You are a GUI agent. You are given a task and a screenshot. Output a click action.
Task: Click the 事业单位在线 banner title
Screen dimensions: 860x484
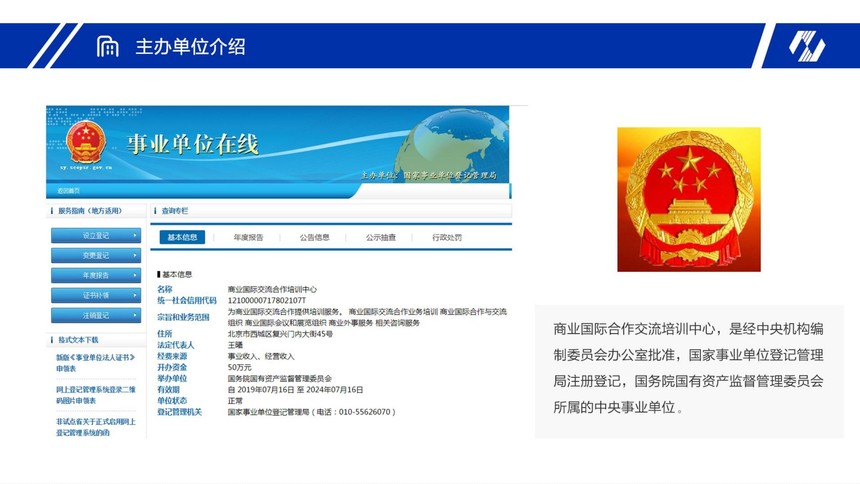[193, 144]
